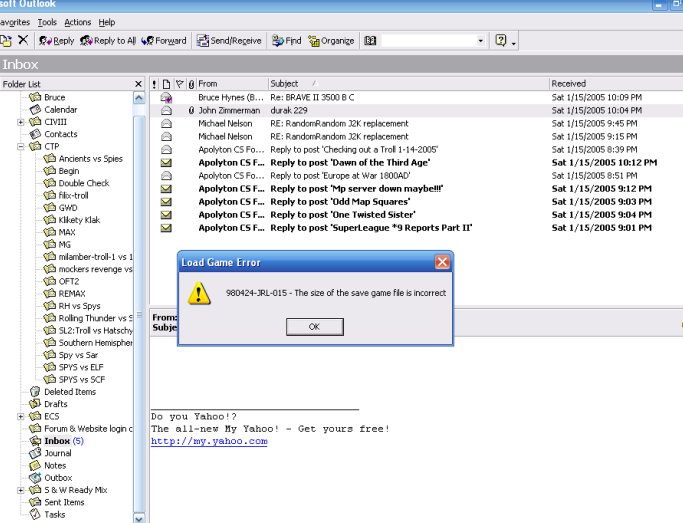Sort messages by attachment column header
The image size is (683, 523).
tap(191, 83)
